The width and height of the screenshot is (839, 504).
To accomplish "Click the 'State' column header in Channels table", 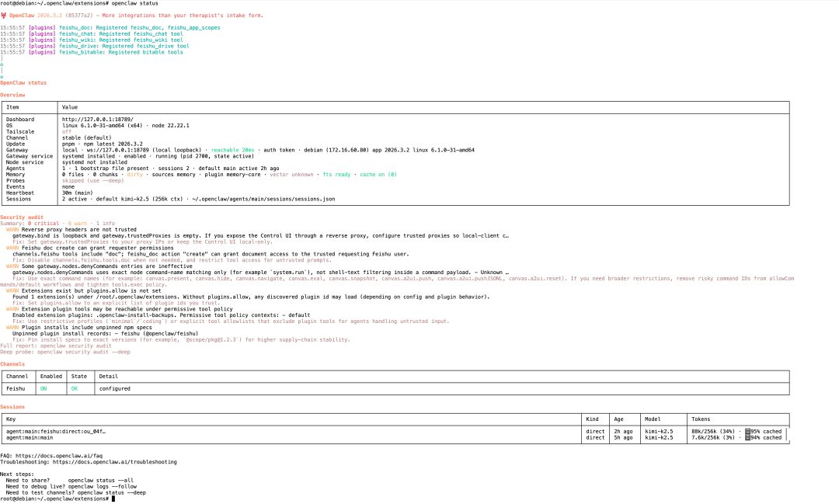I will click(78, 377).
